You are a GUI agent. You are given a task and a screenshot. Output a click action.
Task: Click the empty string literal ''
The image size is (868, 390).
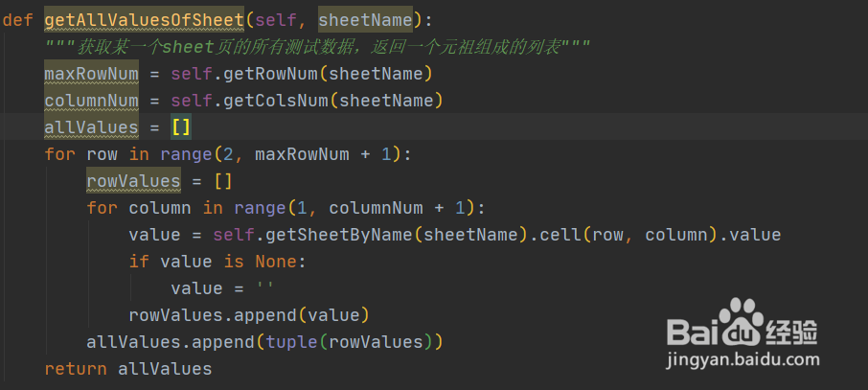coord(265,287)
